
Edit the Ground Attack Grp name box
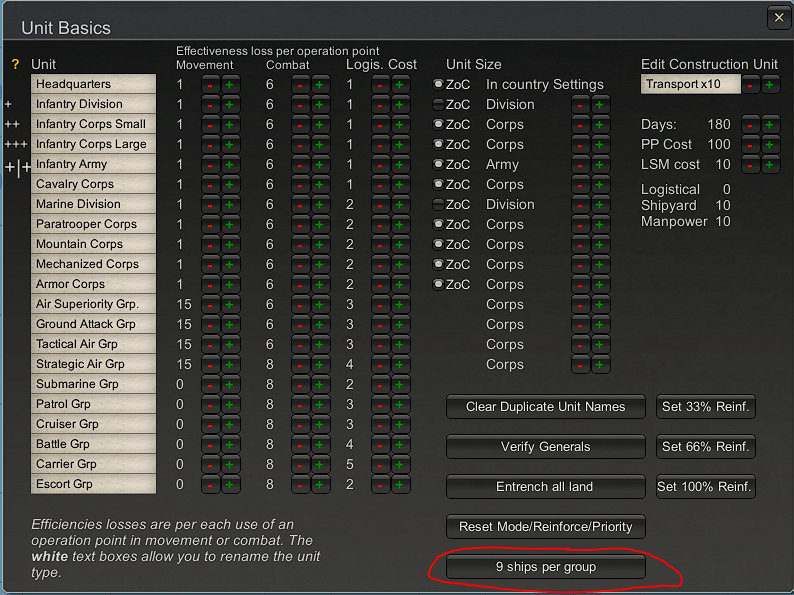pyautogui.click(x=93, y=324)
